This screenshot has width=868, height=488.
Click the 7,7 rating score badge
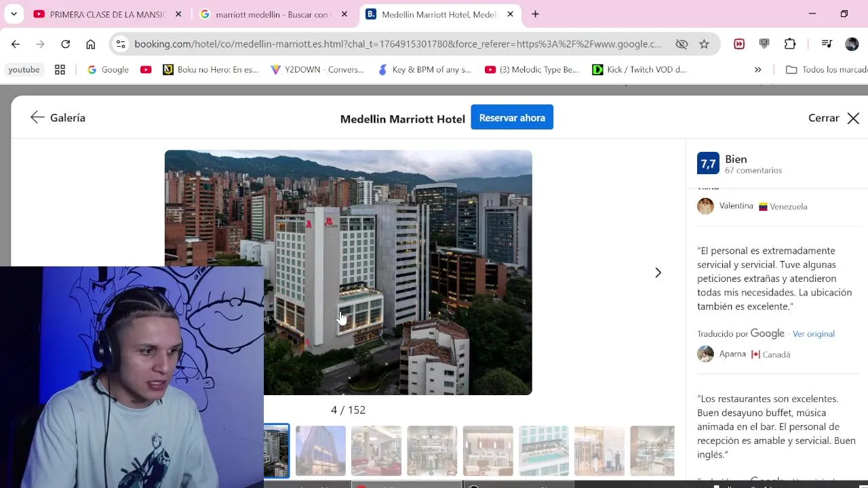click(708, 163)
